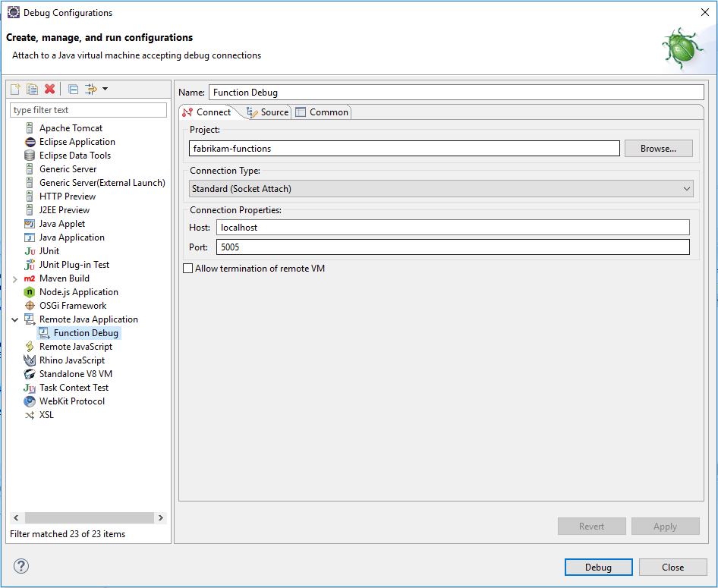This screenshot has width=718, height=588.
Task: Click inside the Port field
Action: [x=379, y=246]
